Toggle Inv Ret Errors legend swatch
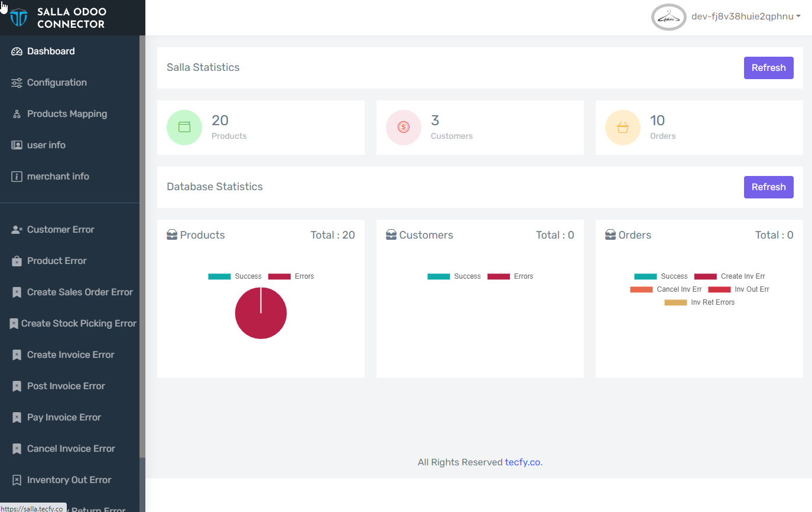The height and width of the screenshot is (512, 812). click(675, 302)
